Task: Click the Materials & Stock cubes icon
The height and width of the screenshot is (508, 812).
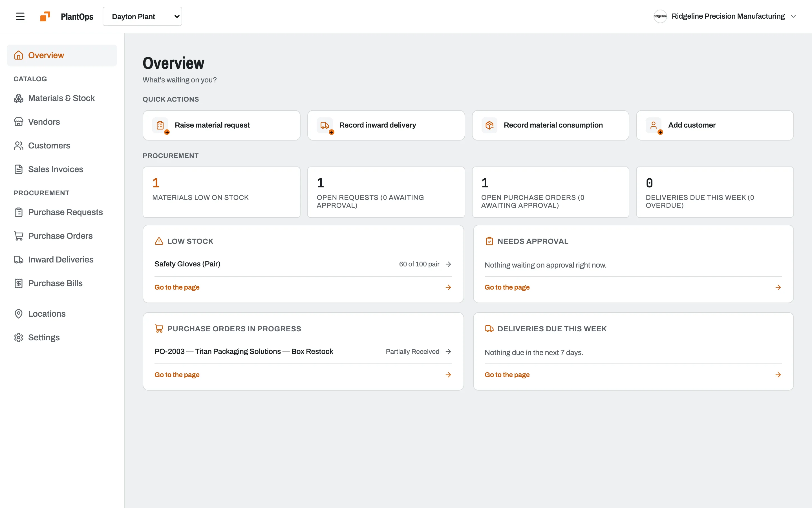Action: point(18,98)
